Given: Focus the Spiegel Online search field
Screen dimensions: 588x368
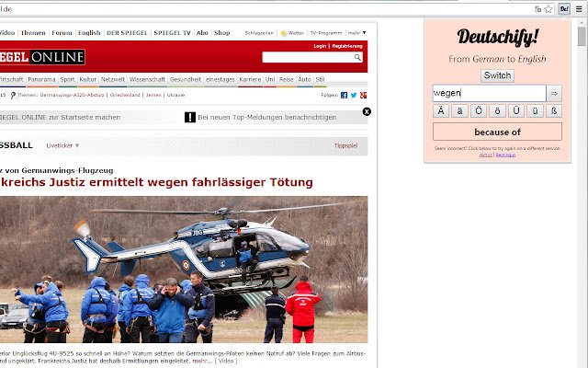Looking at the screenshot, I should tap(308, 57).
